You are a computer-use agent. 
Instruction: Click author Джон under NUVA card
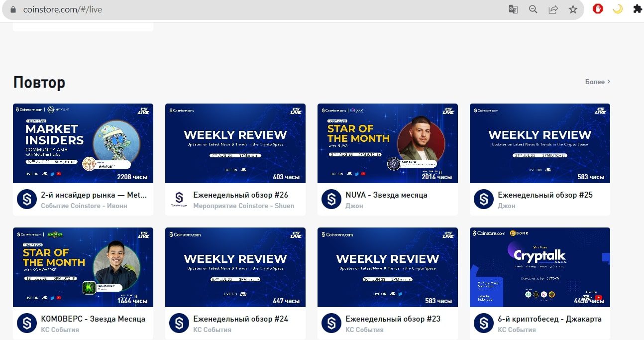tap(354, 206)
